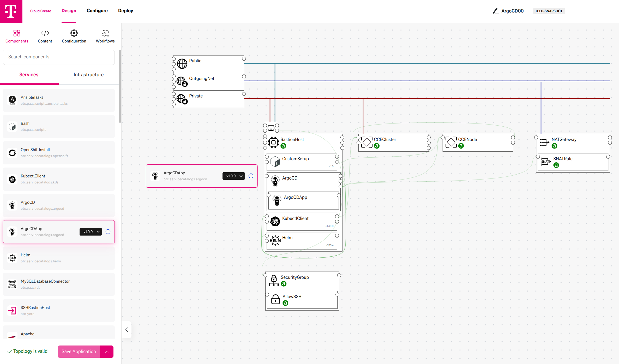619x364 pixels.
Task: Click the floating IP socket icon above BastionHost
Action: point(271,128)
